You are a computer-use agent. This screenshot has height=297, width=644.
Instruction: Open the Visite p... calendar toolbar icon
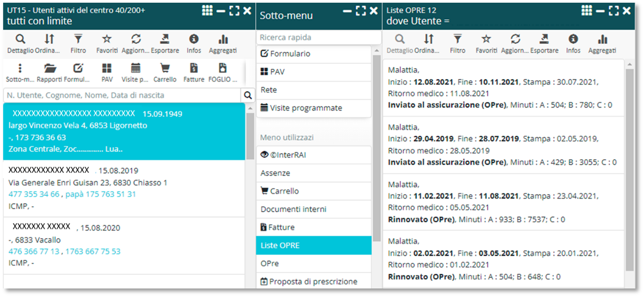click(x=136, y=68)
